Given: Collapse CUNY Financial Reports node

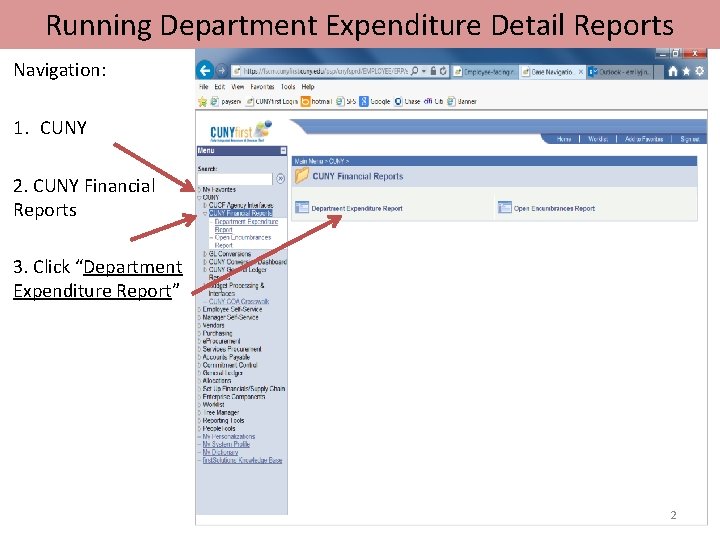Looking at the screenshot, I should [205, 213].
